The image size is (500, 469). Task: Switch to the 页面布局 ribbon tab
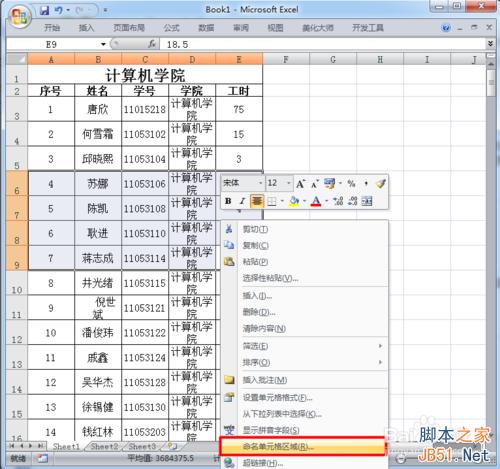point(129,28)
